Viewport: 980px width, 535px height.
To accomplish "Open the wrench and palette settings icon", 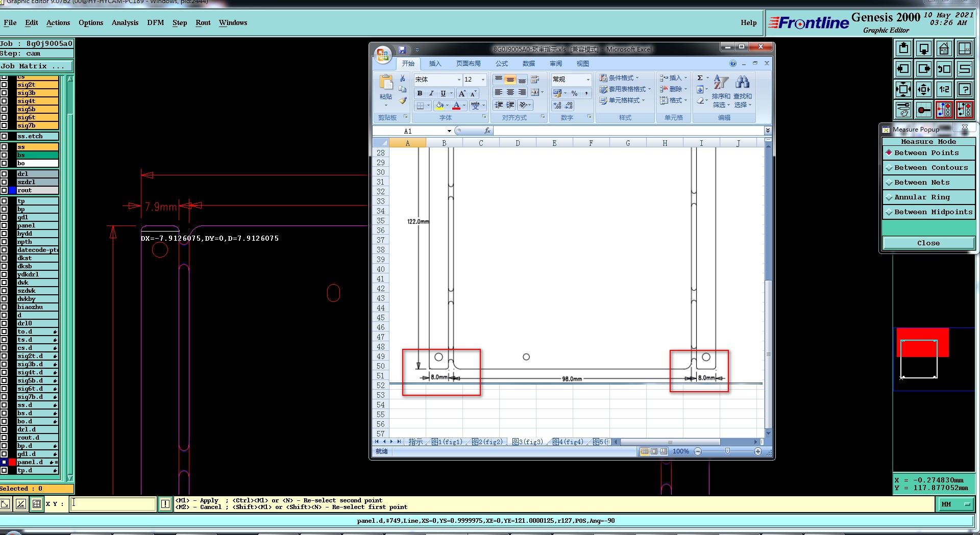I will coord(903,110).
